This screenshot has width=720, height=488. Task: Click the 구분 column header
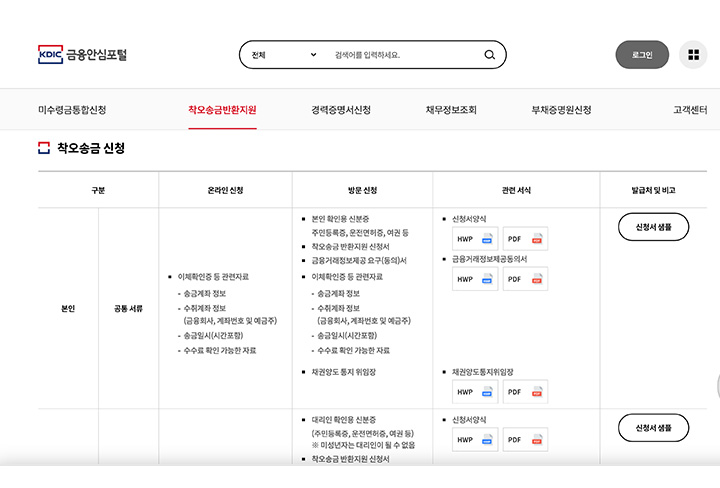coord(98,190)
